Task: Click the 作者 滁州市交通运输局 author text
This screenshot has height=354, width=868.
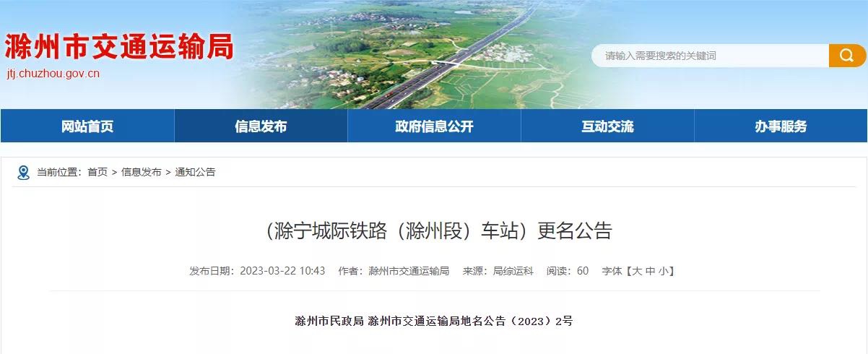Action: (x=394, y=271)
